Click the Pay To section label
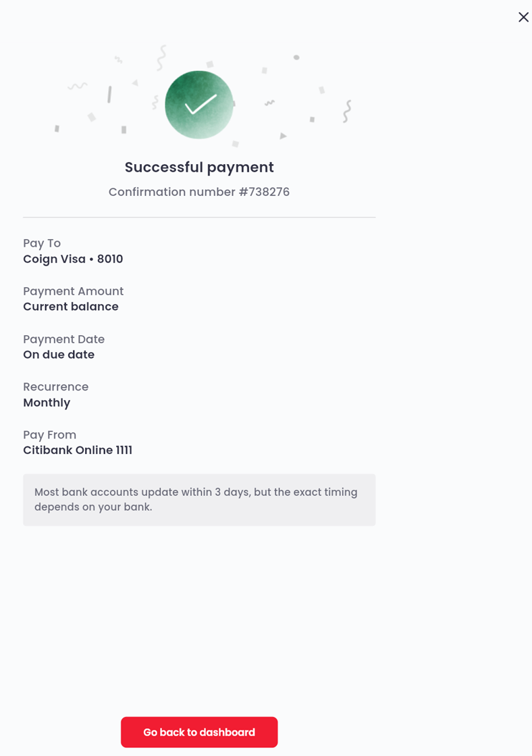 click(x=42, y=243)
